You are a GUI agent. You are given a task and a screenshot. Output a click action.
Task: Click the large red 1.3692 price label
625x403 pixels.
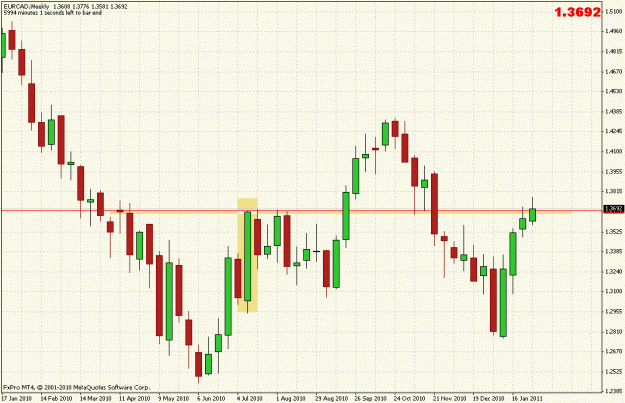[577, 12]
